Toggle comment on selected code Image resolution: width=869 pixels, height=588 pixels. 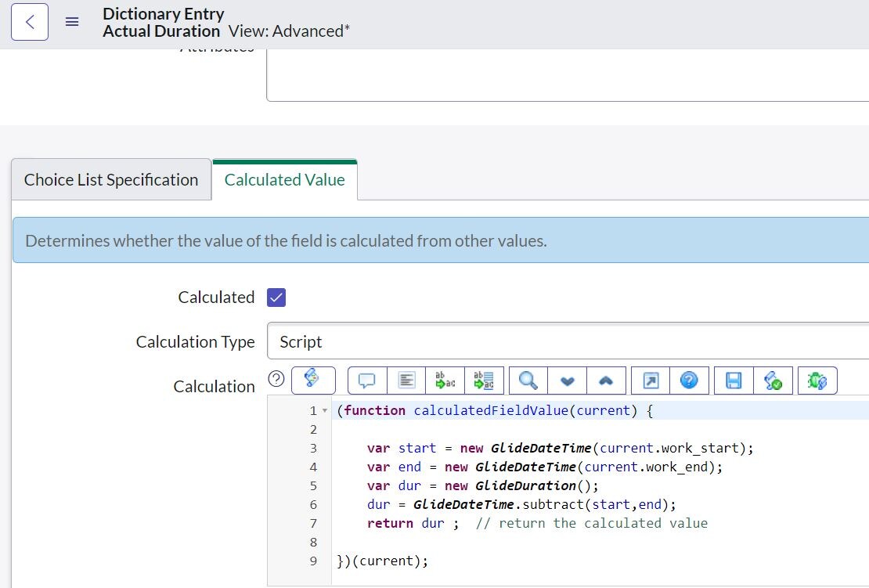pyautogui.click(x=366, y=381)
